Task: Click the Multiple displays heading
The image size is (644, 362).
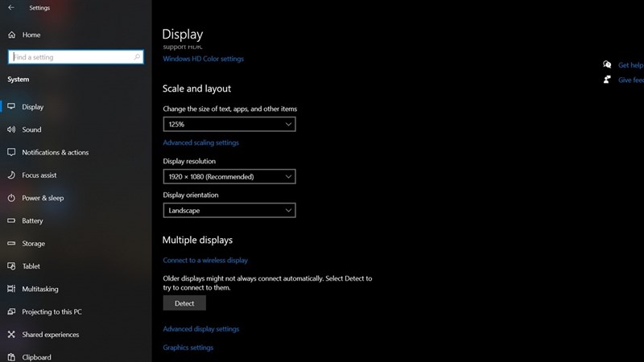Action: click(197, 240)
